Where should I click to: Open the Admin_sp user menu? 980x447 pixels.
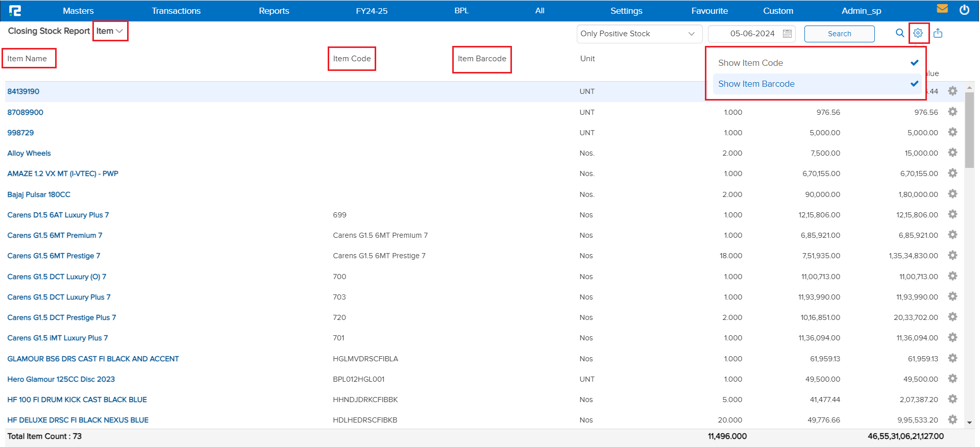click(861, 11)
